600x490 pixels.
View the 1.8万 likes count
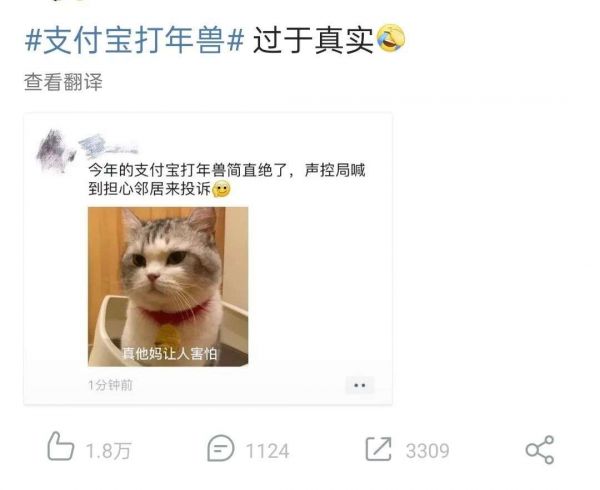click(109, 451)
